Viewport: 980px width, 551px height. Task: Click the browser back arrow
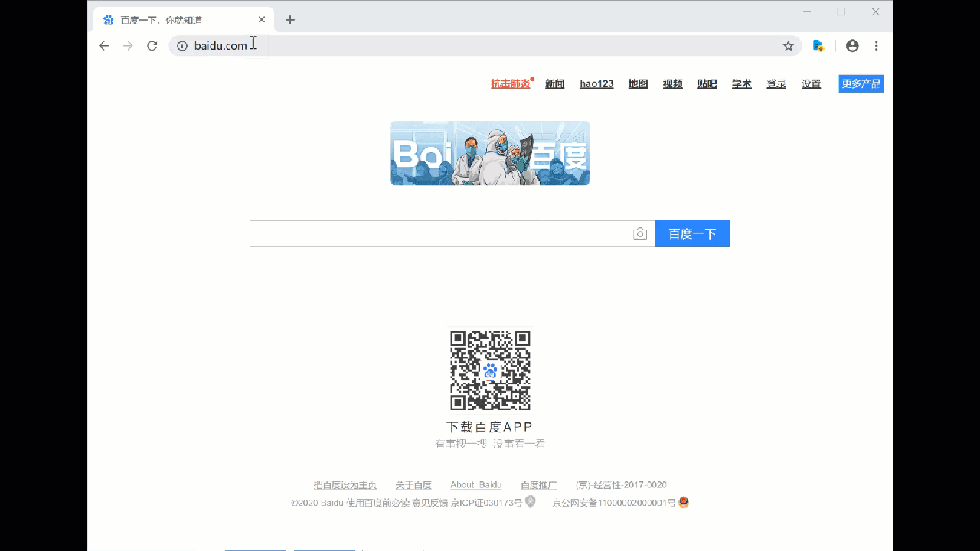(104, 46)
